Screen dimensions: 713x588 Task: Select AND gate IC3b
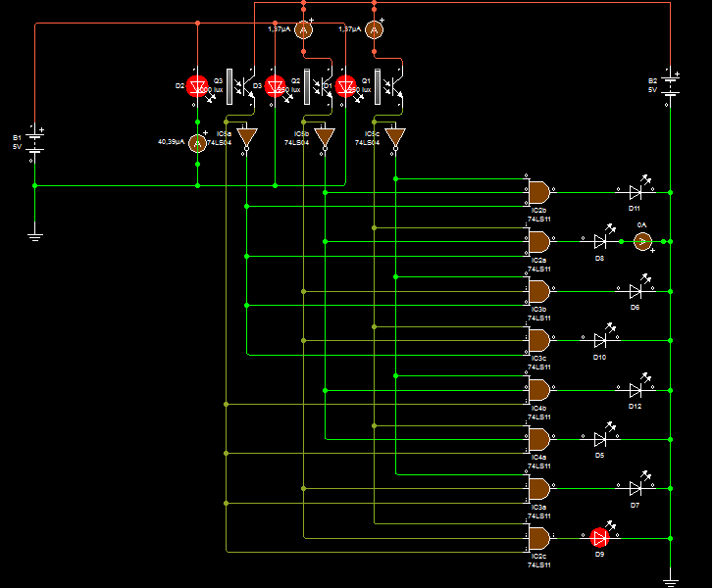click(539, 291)
